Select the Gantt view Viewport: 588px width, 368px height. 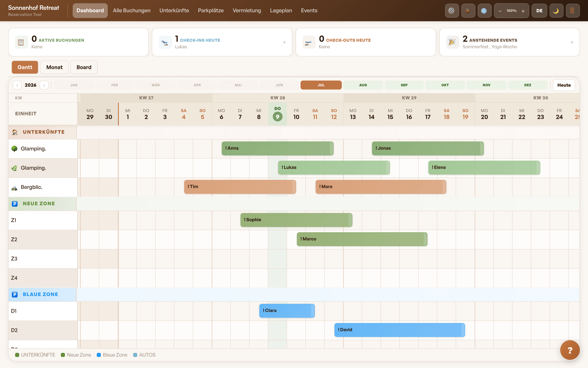(x=25, y=67)
